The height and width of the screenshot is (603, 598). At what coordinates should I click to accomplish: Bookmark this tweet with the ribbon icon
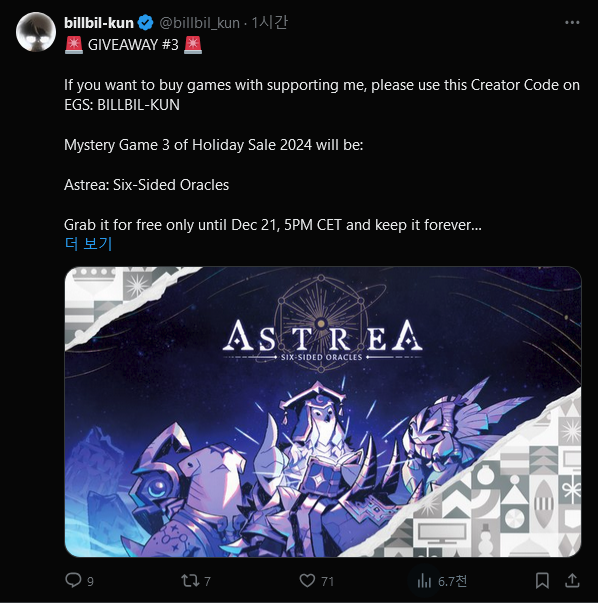click(542, 580)
